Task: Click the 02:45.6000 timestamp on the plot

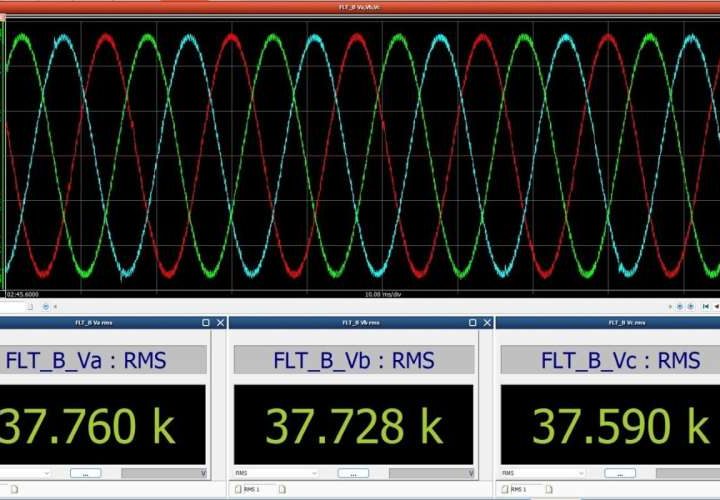Action: click(22, 294)
